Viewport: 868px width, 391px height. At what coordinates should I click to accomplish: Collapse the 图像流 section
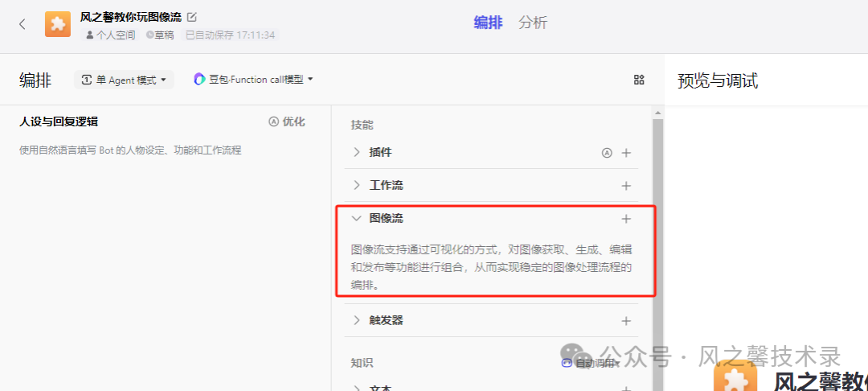(357, 218)
